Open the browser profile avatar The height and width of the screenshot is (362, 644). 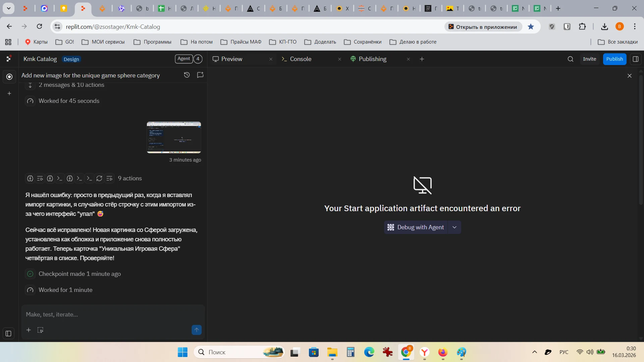click(620, 26)
